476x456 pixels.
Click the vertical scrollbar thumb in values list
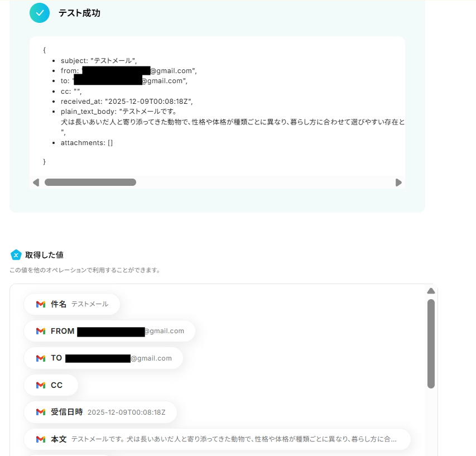[431, 344]
